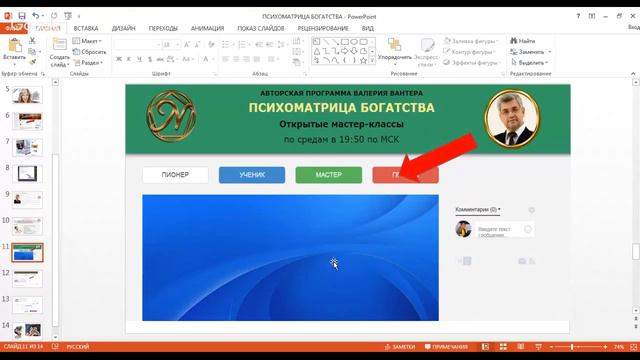Click the Redo/Repeat icon
The width and height of the screenshot is (640, 360).
click(x=54, y=16)
